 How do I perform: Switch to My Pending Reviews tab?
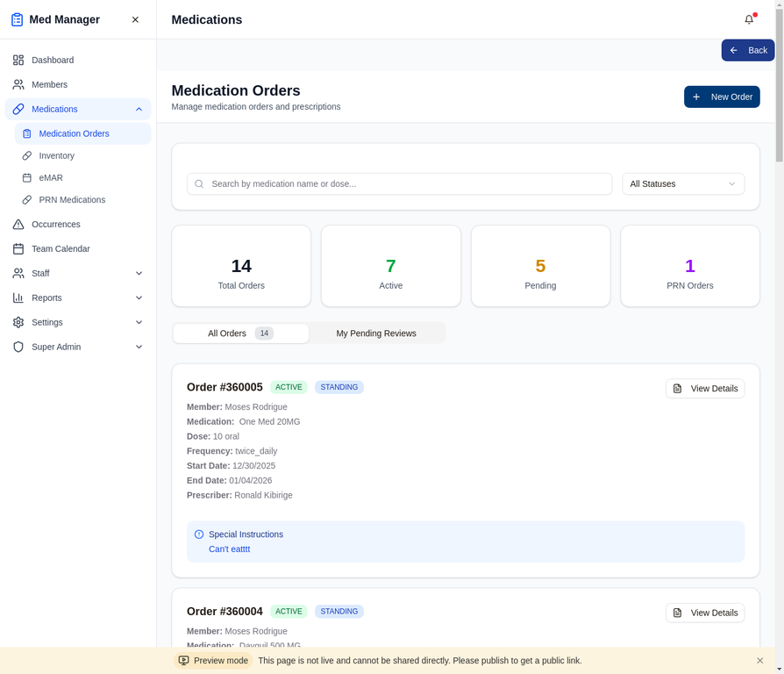[376, 333]
